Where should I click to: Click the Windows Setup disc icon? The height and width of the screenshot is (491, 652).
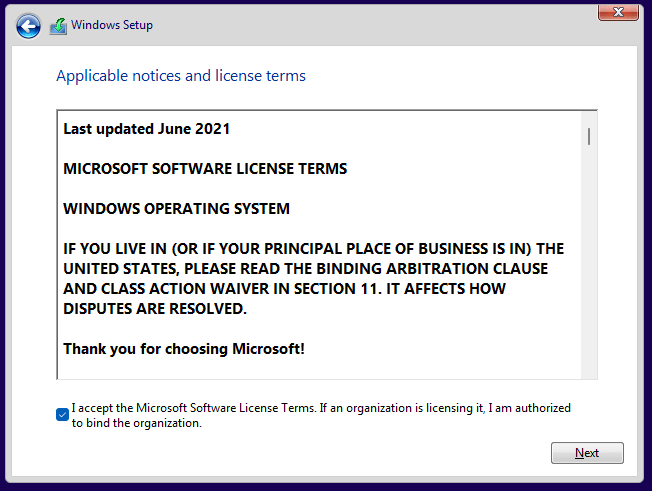tap(59, 26)
